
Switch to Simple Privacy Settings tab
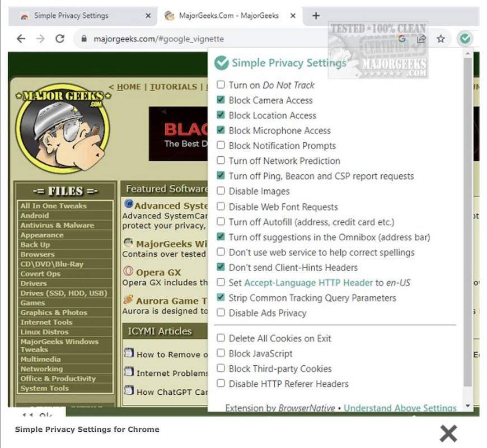click(x=82, y=16)
